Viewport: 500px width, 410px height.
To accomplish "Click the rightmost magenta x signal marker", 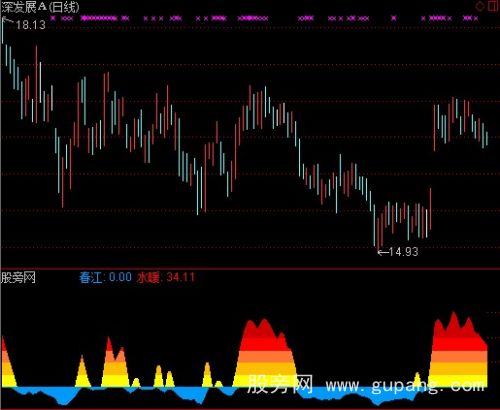I will [x=476, y=18].
